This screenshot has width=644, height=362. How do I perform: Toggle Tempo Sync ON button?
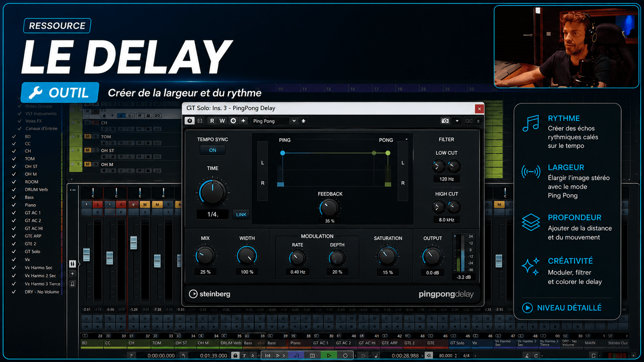coord(213,150)
